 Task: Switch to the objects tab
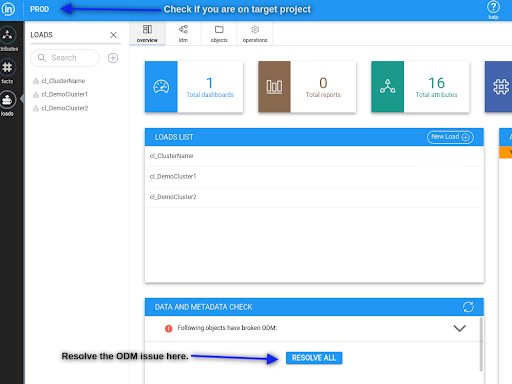[x=219, y=33]
